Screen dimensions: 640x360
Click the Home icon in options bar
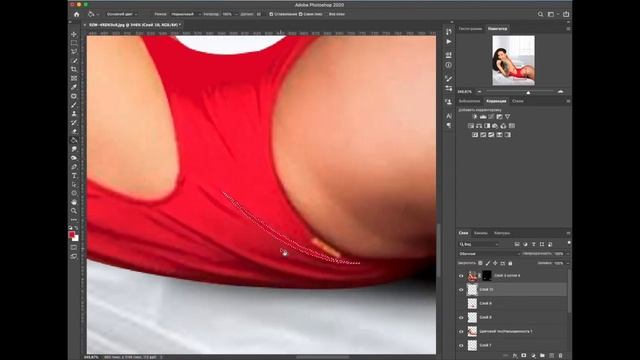click(x=76, y=14)
